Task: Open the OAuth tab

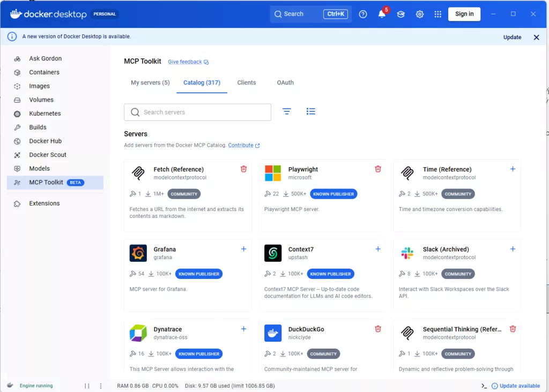Action: [285, 82]
